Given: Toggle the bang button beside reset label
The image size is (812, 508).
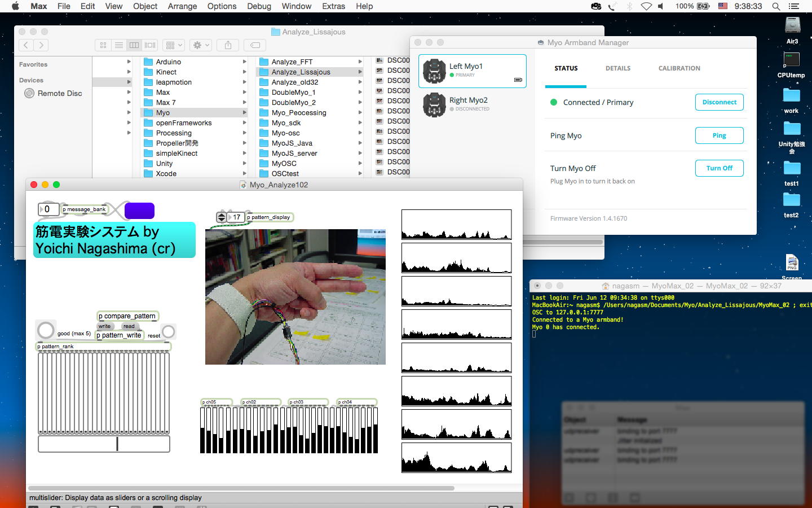Looking at the screenshot, I should [168, 331].
